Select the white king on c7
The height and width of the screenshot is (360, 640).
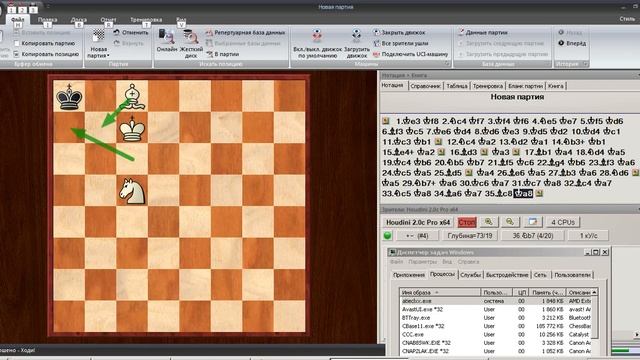pyautogui.click(x=132, y=128)
